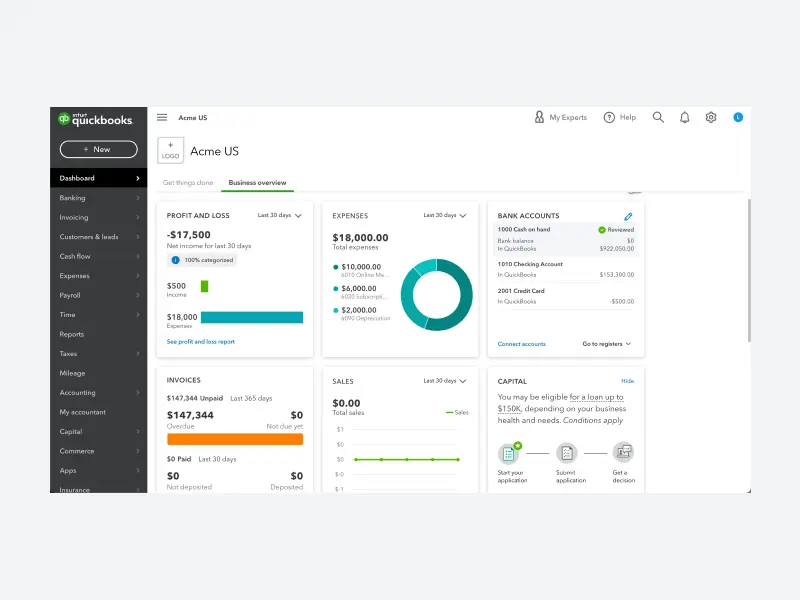Image resolution: width=800 pixels, height=600 pixels.
Task: Select the 2001 Credit Card row
Action: (x=566, y=296)
